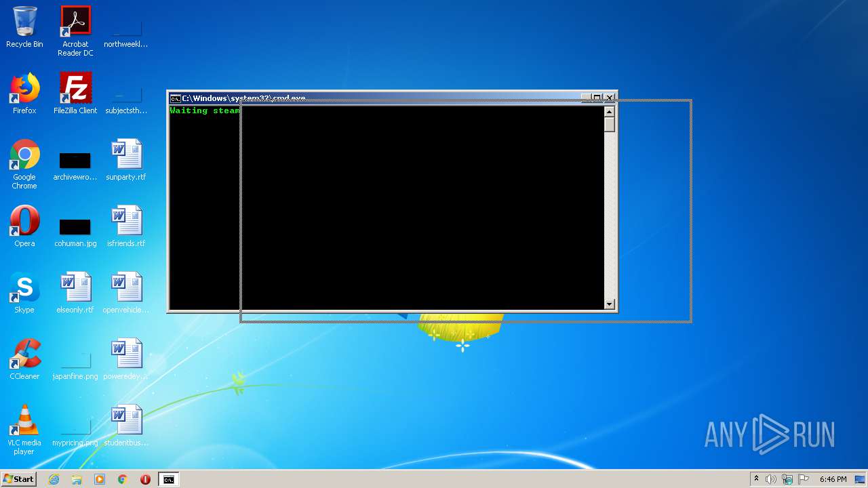Select the openvehicle... document icon
This screenshot has width=868, height=488.
coord(126,293)
